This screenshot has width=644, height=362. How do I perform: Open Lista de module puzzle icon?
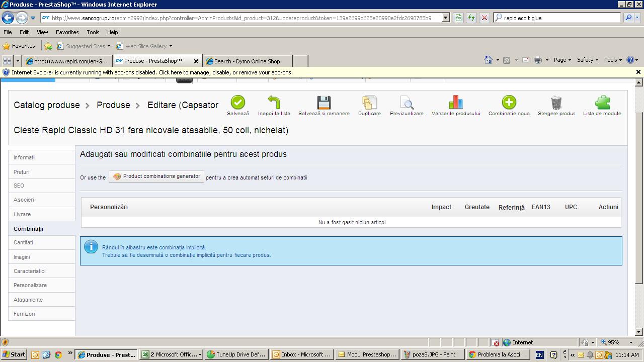tap(602, 103)
